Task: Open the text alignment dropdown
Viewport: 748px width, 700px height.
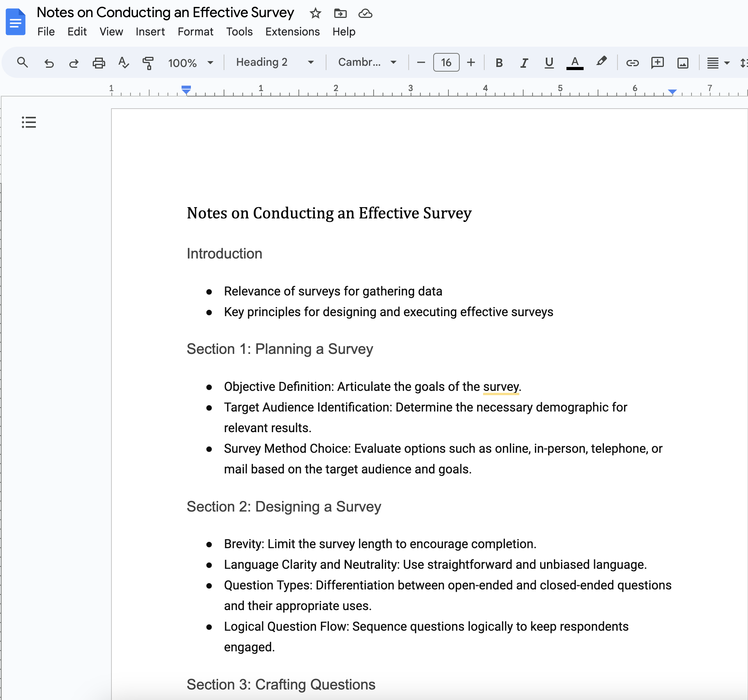Action: pos(718,63)
